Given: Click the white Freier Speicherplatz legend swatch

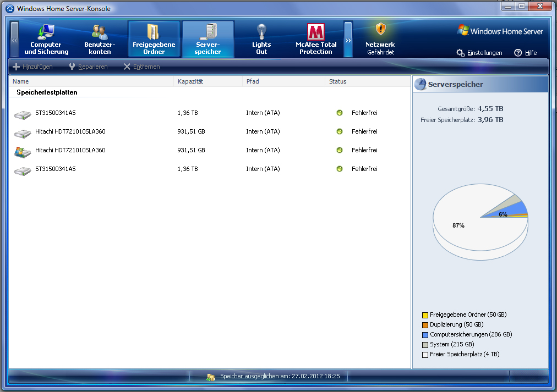Looking at the screenshot, I should tap(425, 355).
